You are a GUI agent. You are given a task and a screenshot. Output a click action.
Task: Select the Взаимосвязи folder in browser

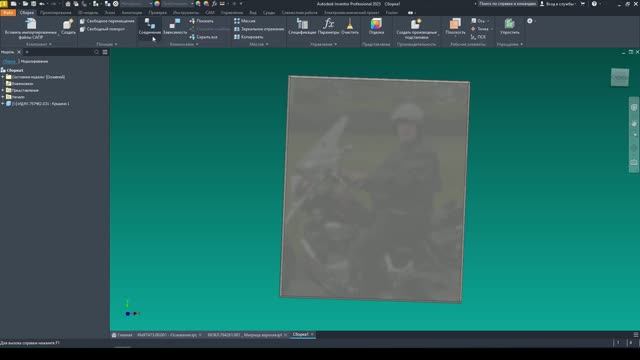[x=20, y=84]
